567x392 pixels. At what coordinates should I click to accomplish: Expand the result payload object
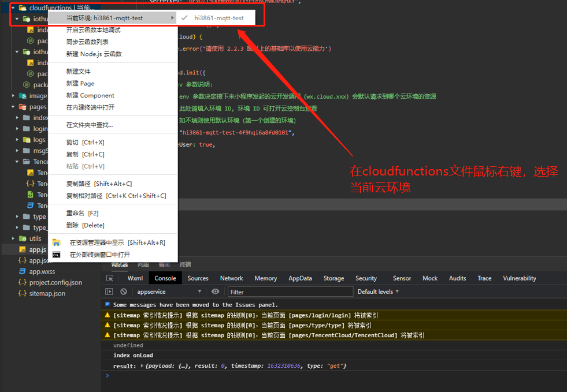tap(142, 366)
